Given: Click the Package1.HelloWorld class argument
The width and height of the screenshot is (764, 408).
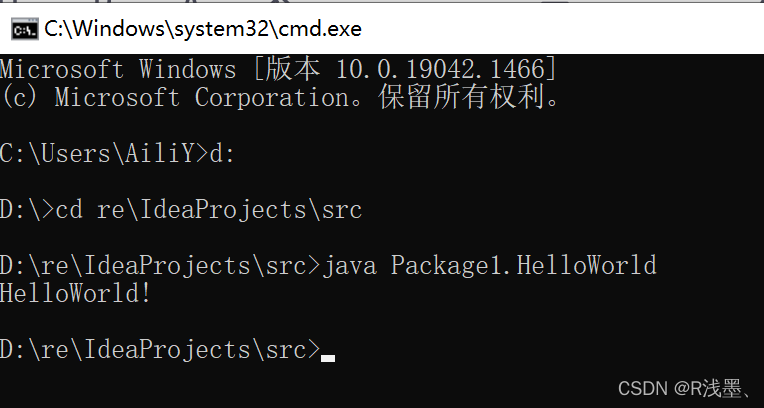Looking at the screenshot, I should (523, 265).
